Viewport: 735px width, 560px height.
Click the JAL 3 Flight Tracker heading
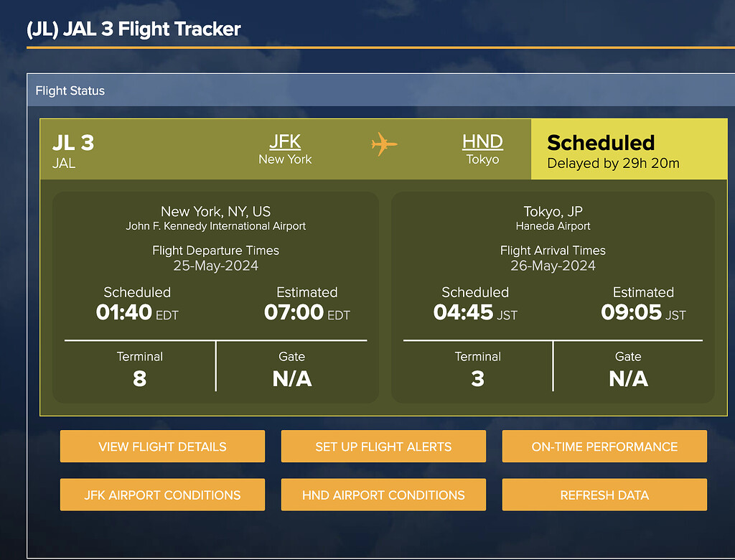click(134, 29)
